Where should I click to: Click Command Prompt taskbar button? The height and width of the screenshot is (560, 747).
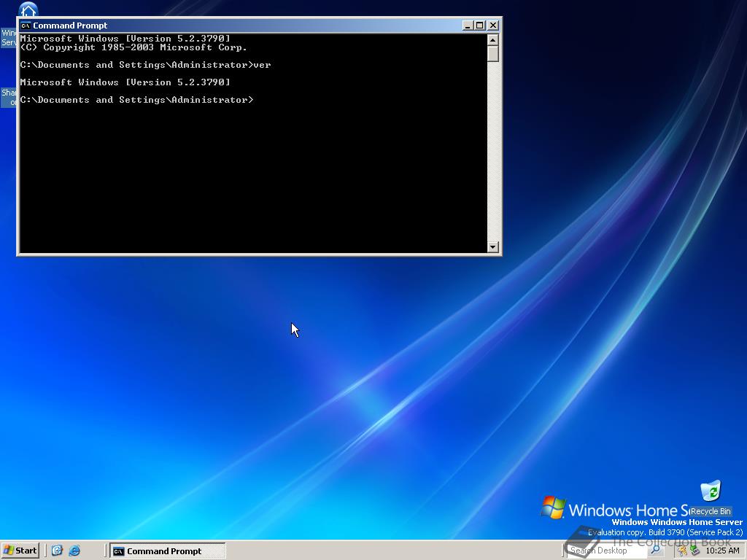click(x=167, y=551)
